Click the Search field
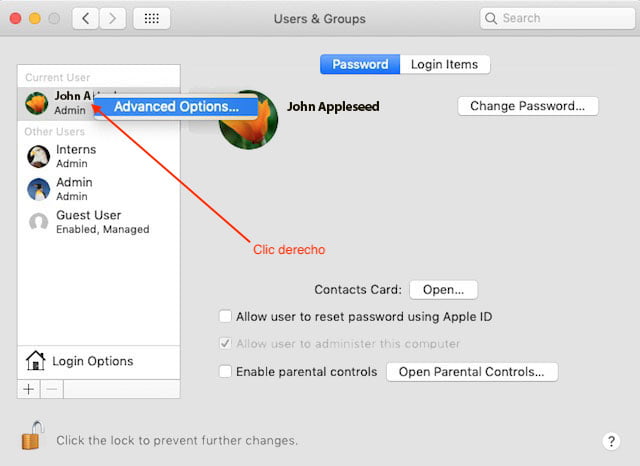This screenshot has width=640, height=466. click(x=555, y=18)
